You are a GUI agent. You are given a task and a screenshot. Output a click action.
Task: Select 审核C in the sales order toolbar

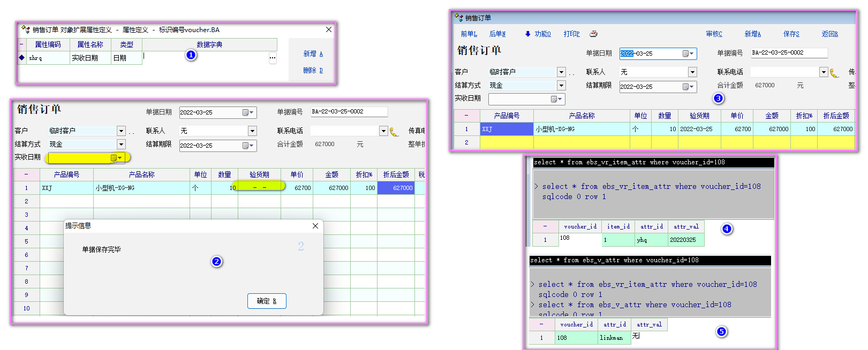pyautogui.click(x=714, y=34)
